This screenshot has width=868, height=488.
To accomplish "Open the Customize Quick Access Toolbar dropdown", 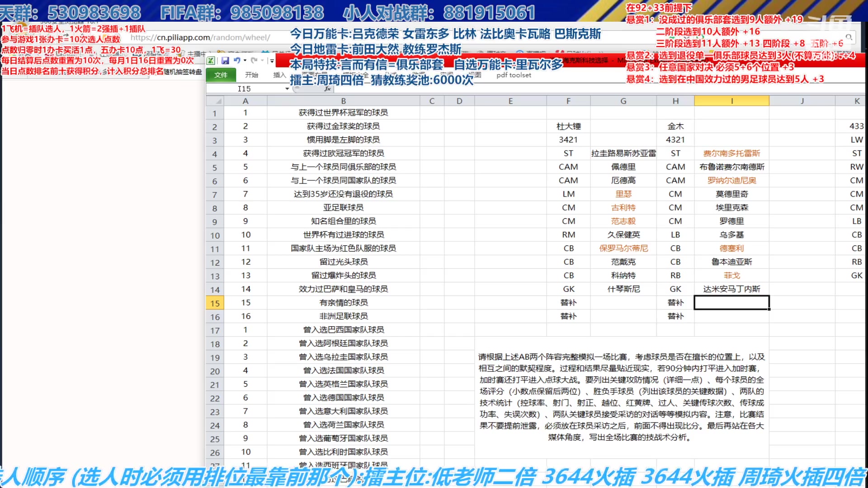I will 272,61.
